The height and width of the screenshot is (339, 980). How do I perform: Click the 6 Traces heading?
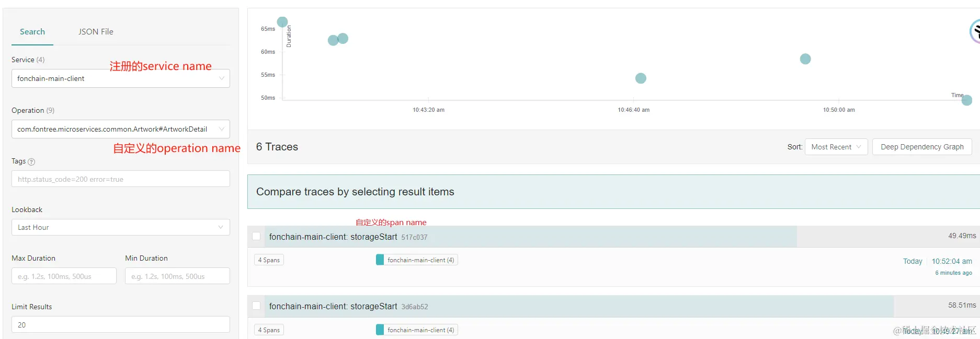(x=277, y=147)
